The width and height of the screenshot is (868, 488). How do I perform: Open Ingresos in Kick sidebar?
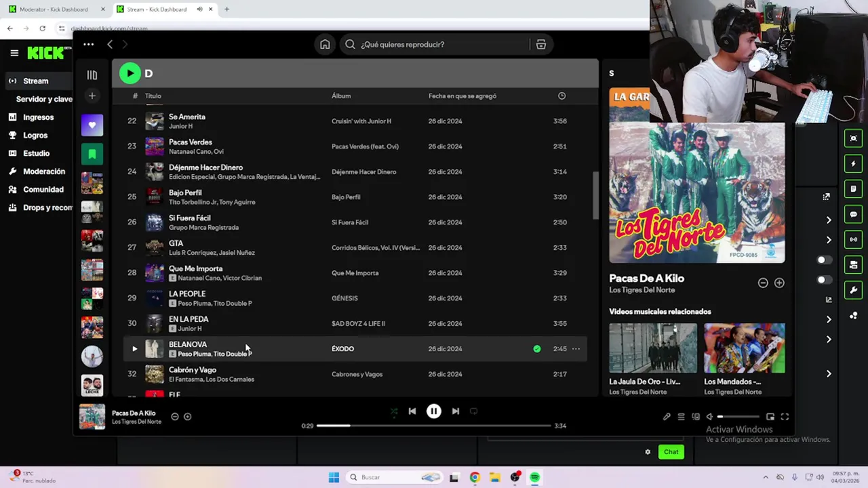[x=39, y=117]
